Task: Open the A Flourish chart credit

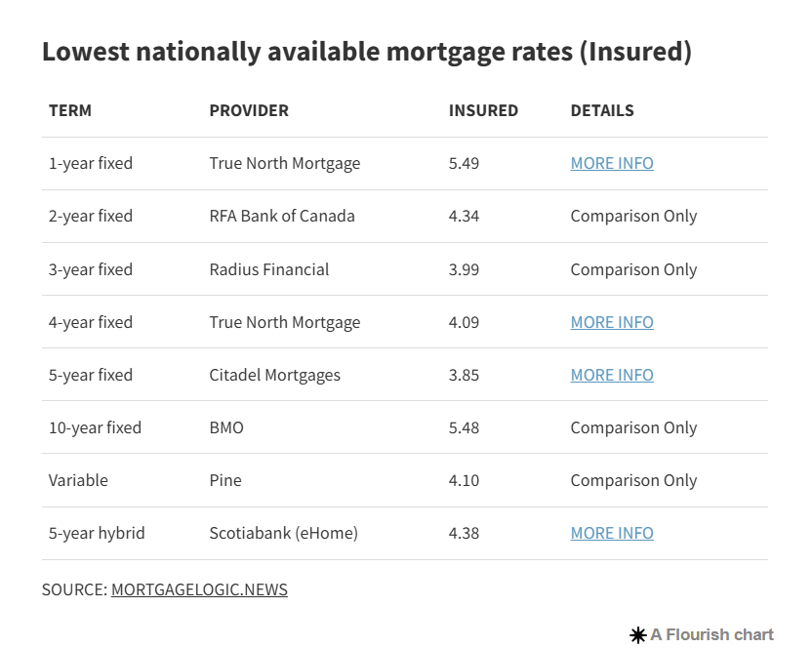Action: [x=711, y=635]
